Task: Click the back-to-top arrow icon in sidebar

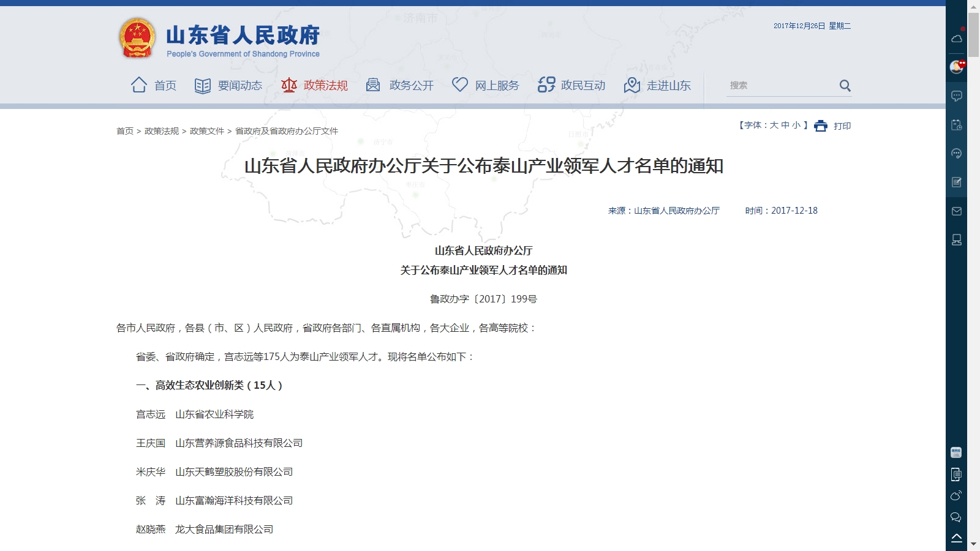Action: tap(956, 538)
